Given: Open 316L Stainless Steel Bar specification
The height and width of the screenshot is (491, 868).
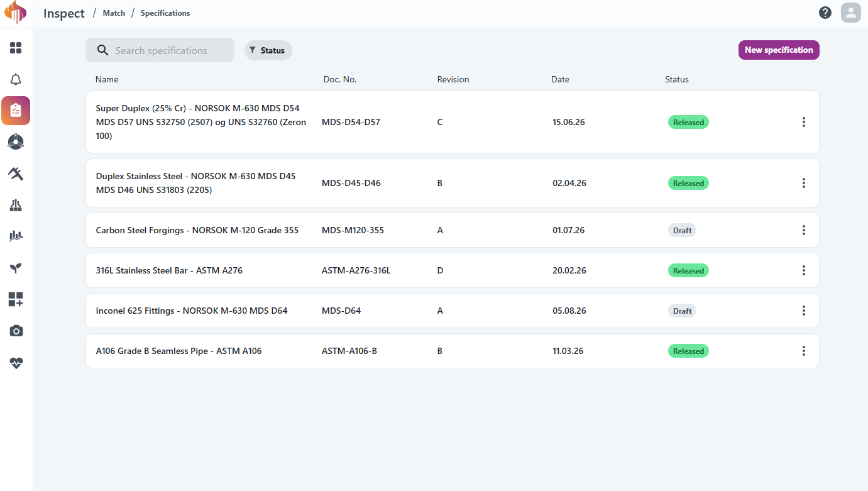Looking at the screenshot, I should point(453,270).
